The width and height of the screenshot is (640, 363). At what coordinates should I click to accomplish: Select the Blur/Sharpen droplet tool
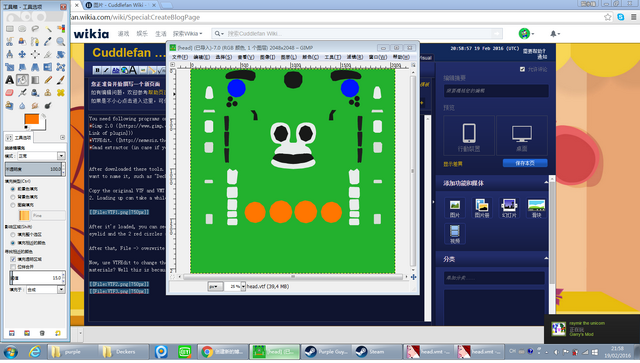22,106
